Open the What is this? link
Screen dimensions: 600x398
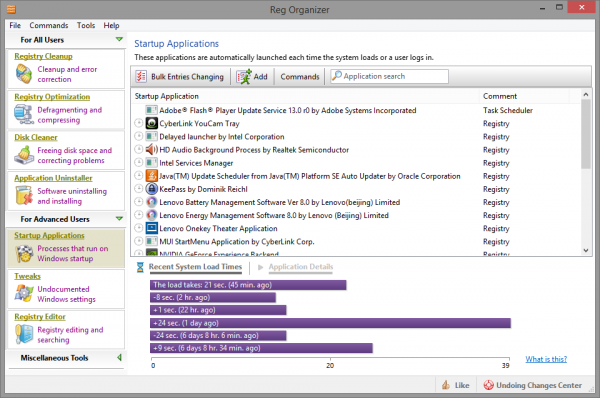point(546,359)
